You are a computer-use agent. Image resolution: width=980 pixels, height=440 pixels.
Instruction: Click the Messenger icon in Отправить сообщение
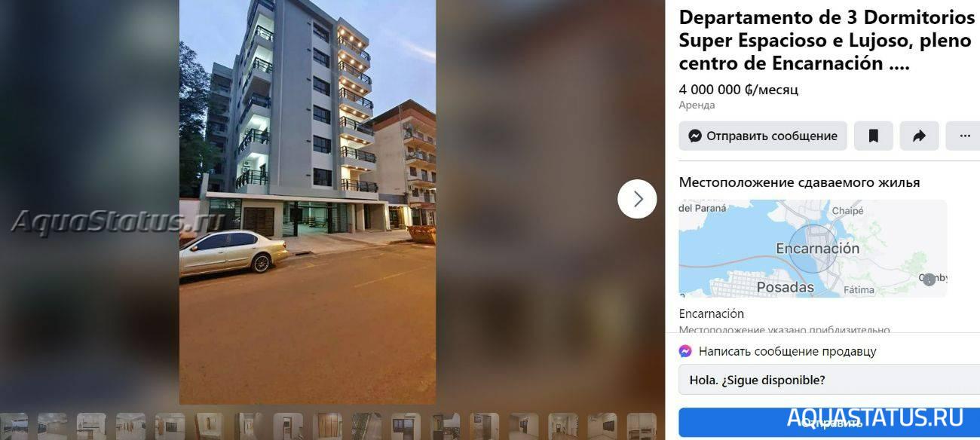click(x=695, y=136)
